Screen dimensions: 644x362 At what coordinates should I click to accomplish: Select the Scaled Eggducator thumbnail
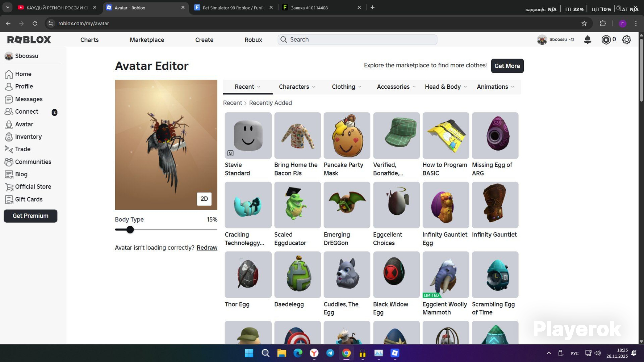[298, 205]
